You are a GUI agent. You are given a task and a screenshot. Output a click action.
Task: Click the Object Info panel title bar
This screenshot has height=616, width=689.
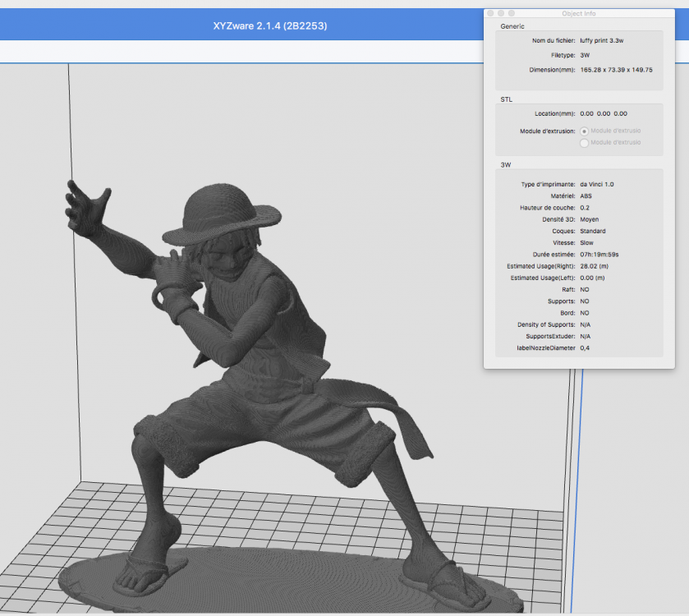[579, 14]
